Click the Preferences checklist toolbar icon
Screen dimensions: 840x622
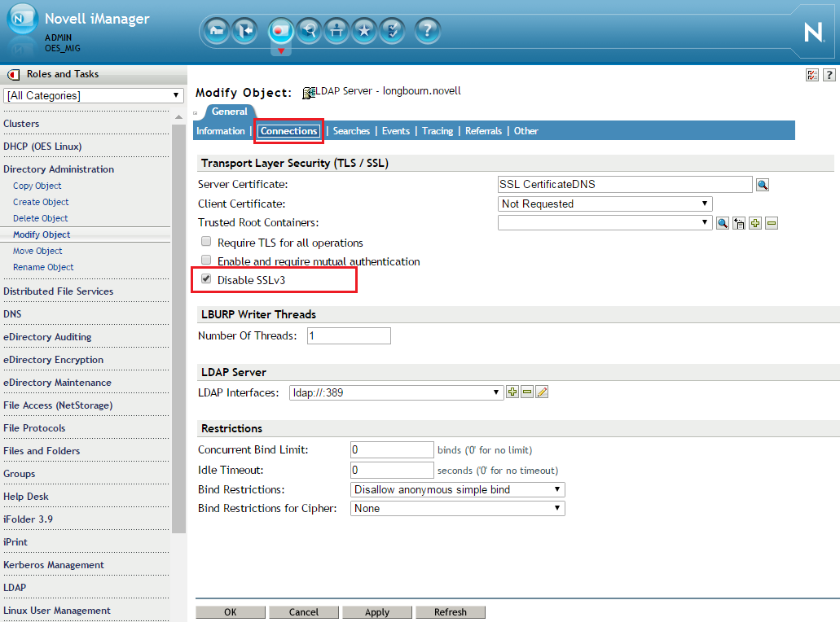click(392, 30)
